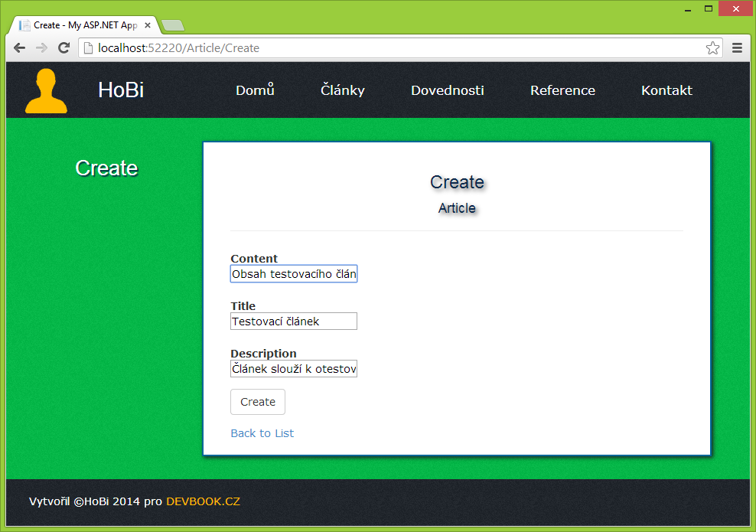Click the Title field label
756x532 pixels.
click(x=243, y=305)
